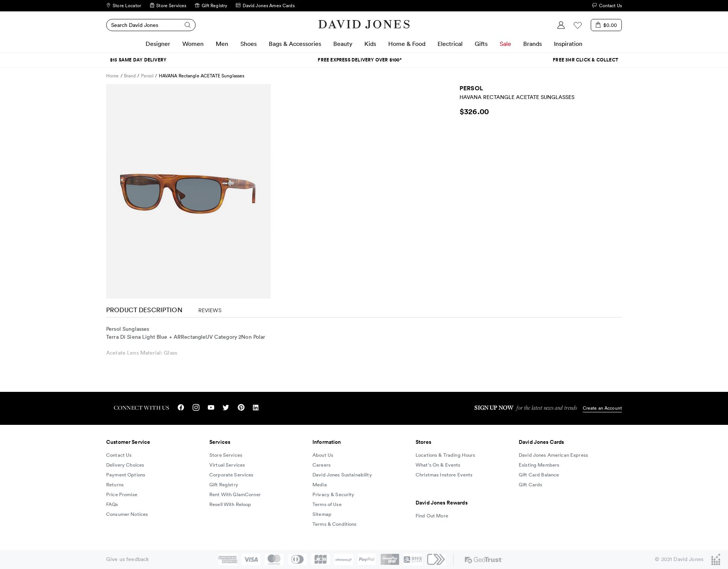Open Store Services in top bar
This screenshot has height=569, width=728.
tap(168, 6)
